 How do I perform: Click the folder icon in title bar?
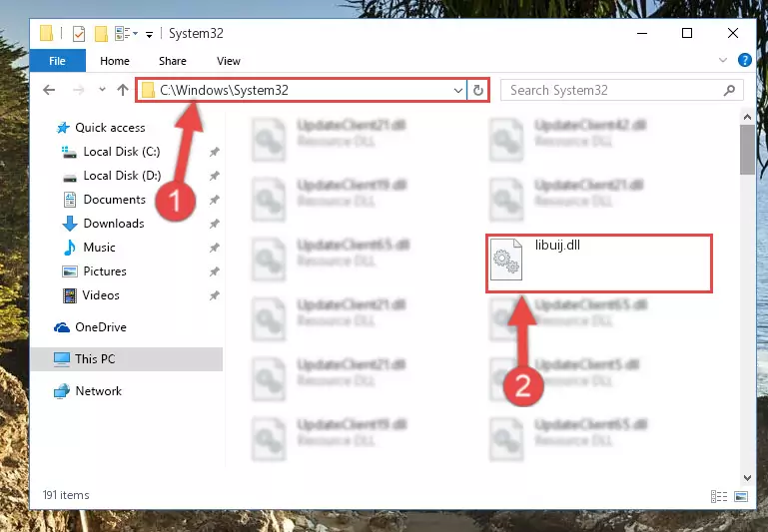[47, 33]
